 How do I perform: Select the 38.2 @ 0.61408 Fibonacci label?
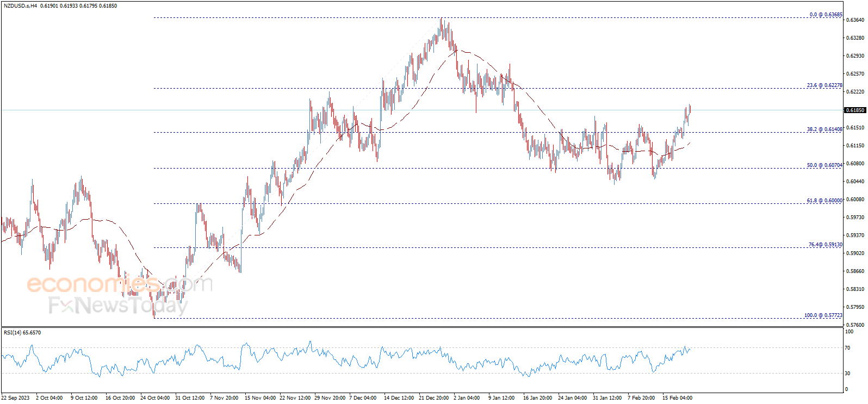(824, 129)
